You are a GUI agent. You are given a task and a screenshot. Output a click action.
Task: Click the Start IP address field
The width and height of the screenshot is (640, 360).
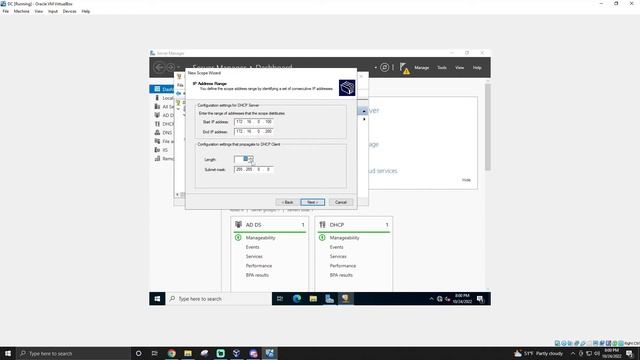(x=253, y=122)
